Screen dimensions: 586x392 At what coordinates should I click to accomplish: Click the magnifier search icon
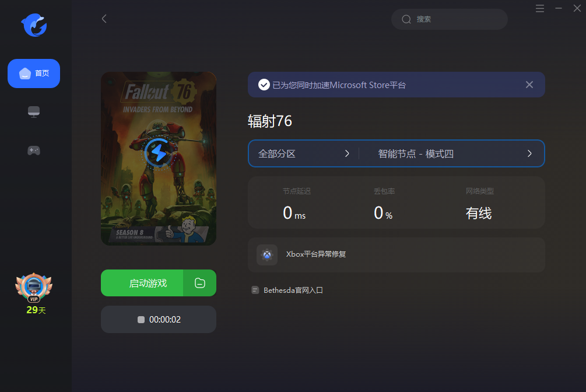[x=406, y=19]
